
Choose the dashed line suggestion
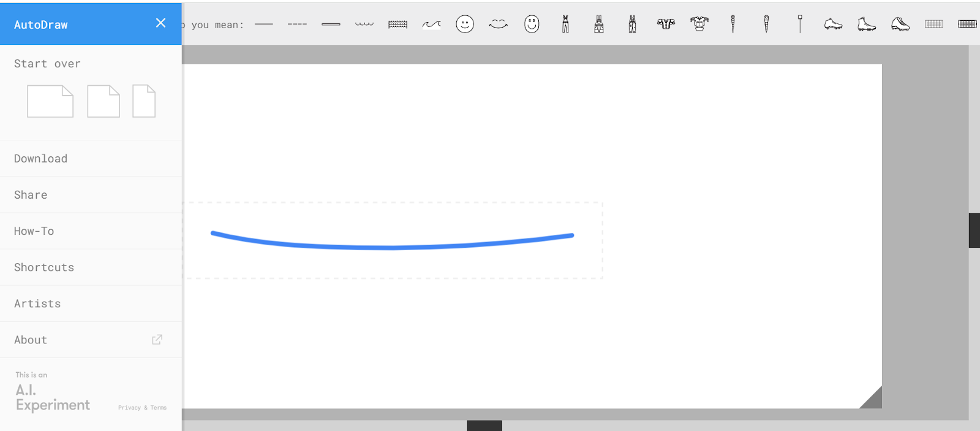[297, 25]
